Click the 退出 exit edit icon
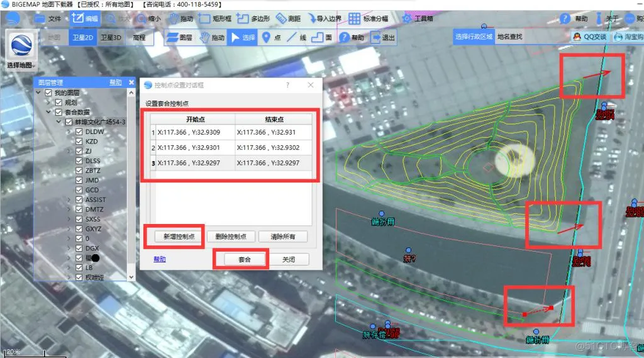The image size is (644, 358). [x=375, y=37]
